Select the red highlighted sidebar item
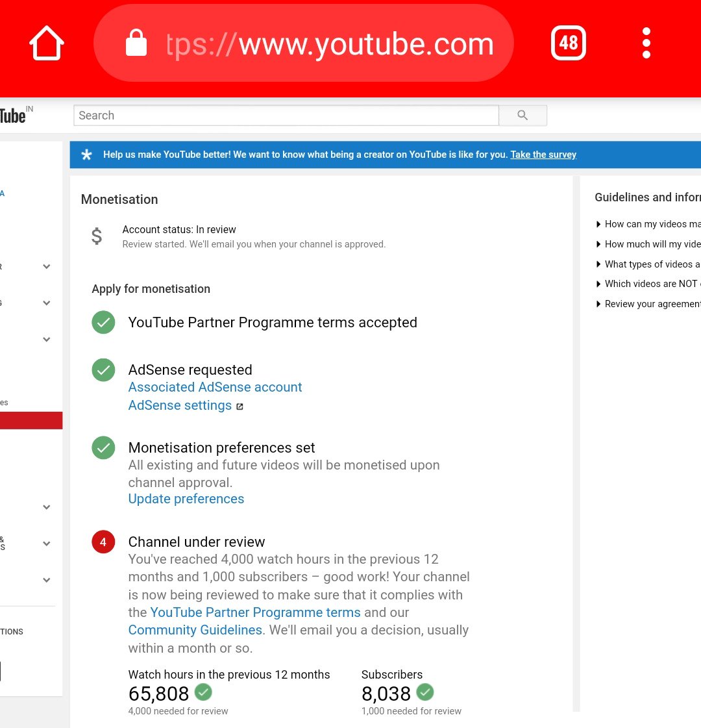Screen dimensions: 701x728 click(31, 420)
